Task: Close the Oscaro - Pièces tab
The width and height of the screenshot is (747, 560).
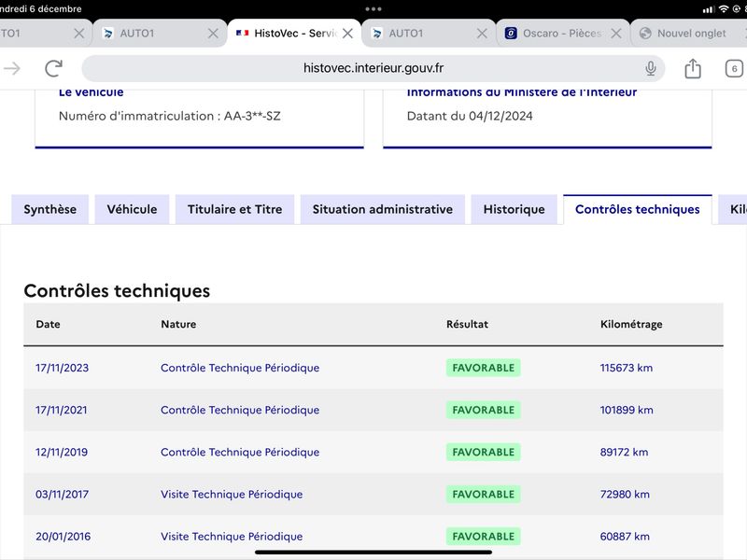Action: (x=616, y=33)
